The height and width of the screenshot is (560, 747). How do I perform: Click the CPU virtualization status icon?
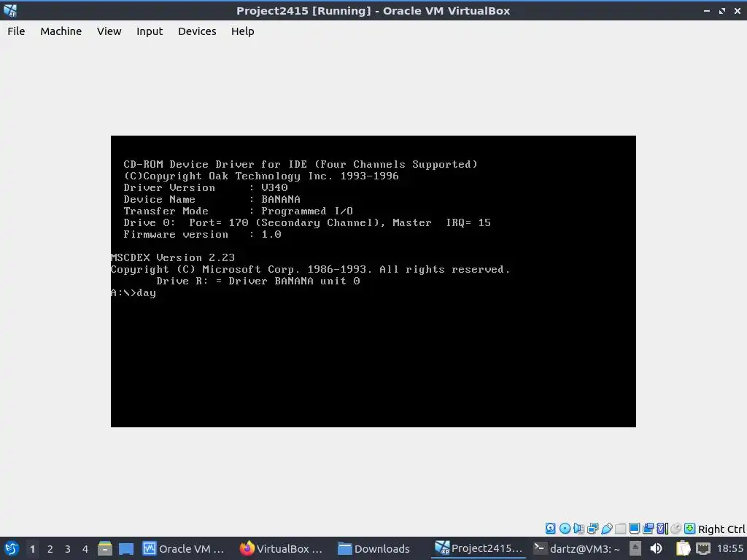point(662,528)
